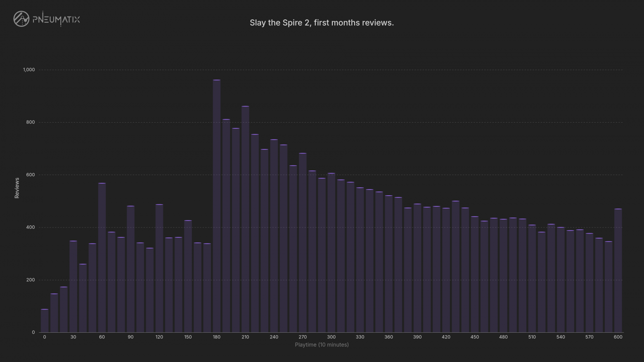Select the bar at 450 minutes playtime
644x362 pixels.
coord(475,274)
